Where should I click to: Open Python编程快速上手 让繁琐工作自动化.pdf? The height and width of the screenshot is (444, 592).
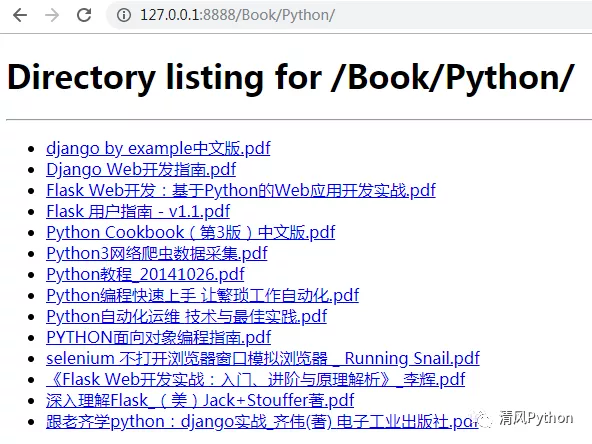tap(202, 295)
